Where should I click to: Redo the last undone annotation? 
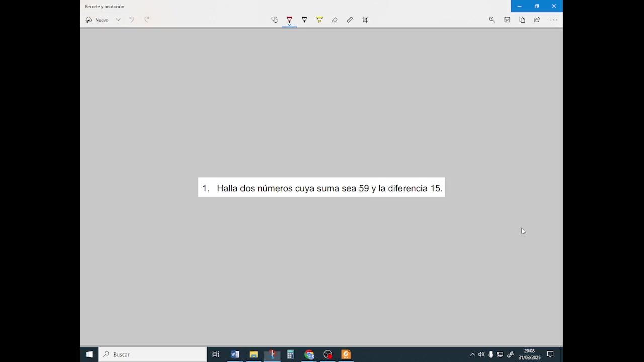[x=147, y=20]
